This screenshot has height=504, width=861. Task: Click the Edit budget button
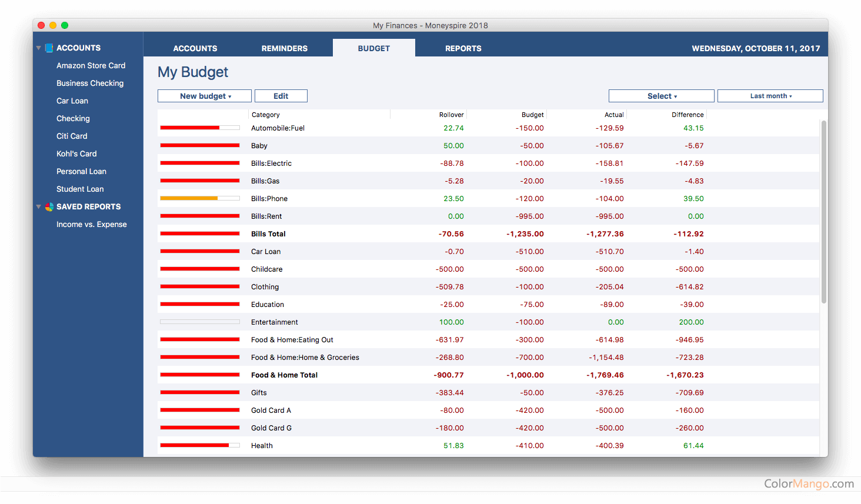click(x=281, y=96)
